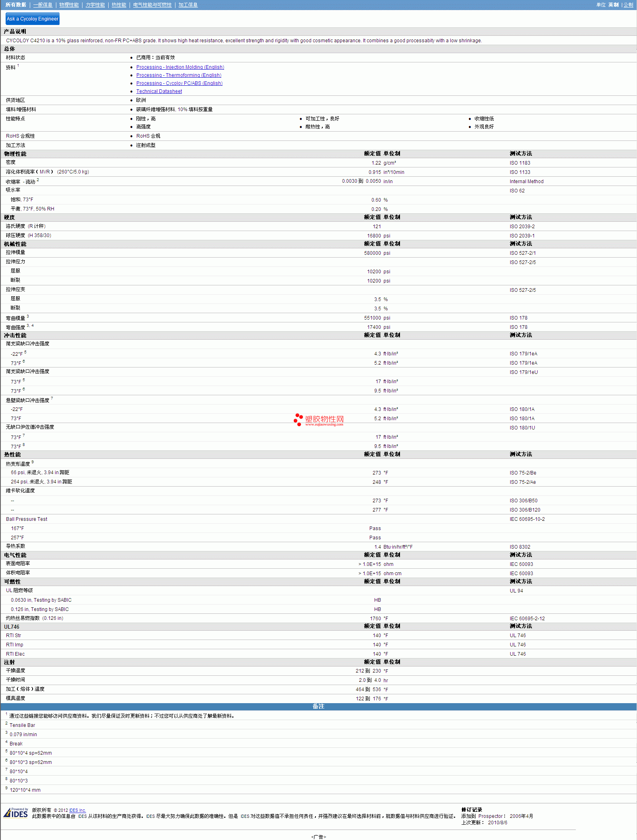Click the CYCOLOY C4210 product description text
This screenshot has height=840, width=637.
(244, 41)
